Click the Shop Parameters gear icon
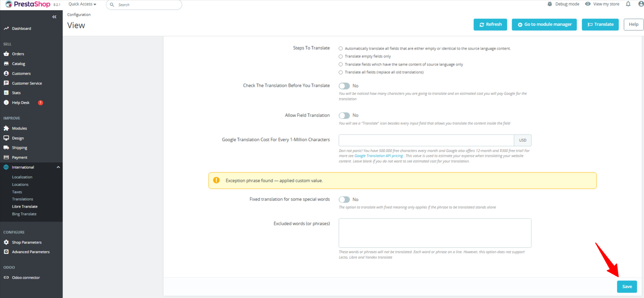Image resolution: width=644 pixels, height=298 pixels. [6, 242]
